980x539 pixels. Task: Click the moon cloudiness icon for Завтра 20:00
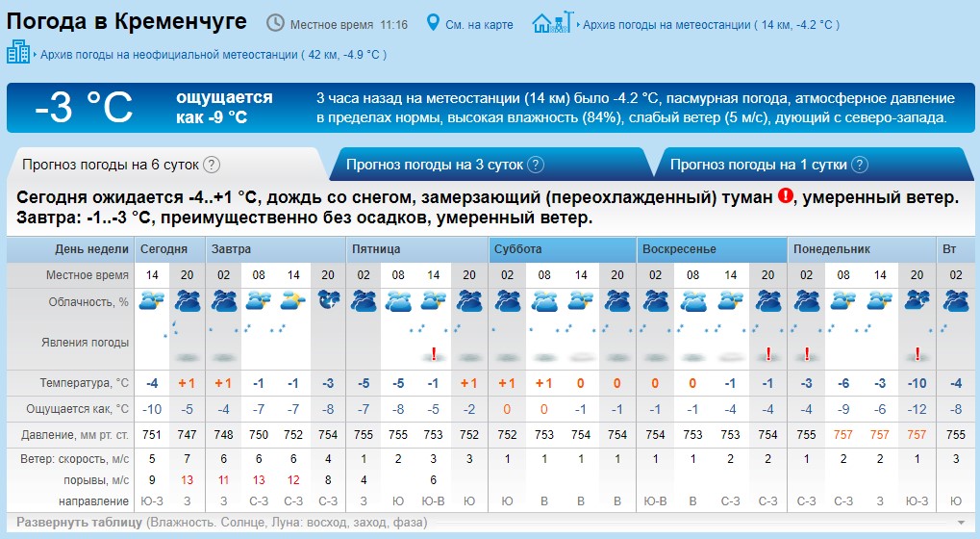pyautogui.click(x=328, y=301)
